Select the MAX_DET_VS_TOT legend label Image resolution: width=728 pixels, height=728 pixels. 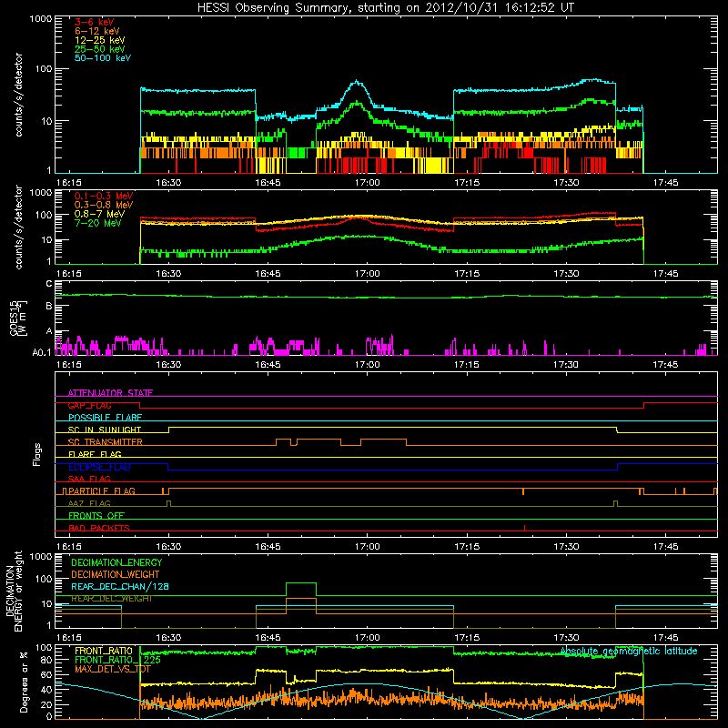pos(113,669)
